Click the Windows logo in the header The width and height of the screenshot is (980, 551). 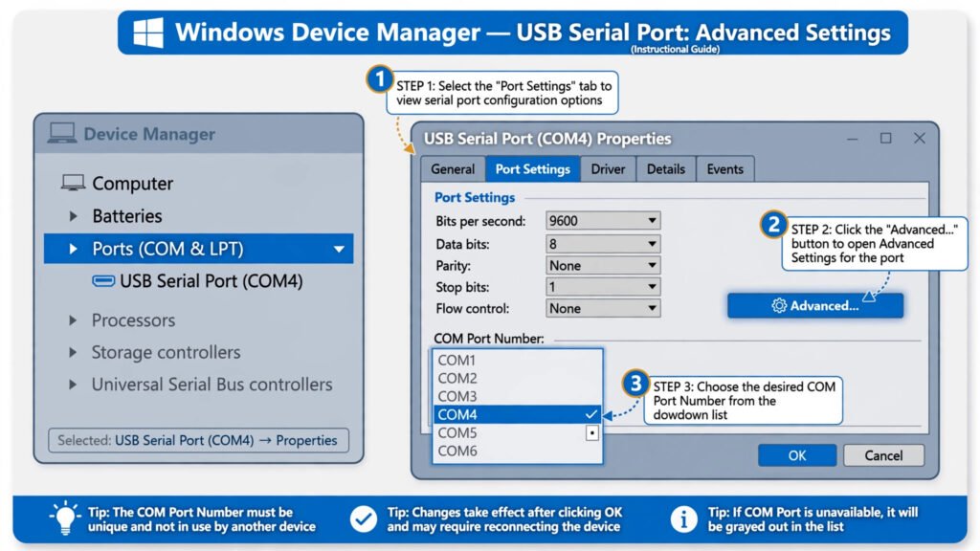148,33
